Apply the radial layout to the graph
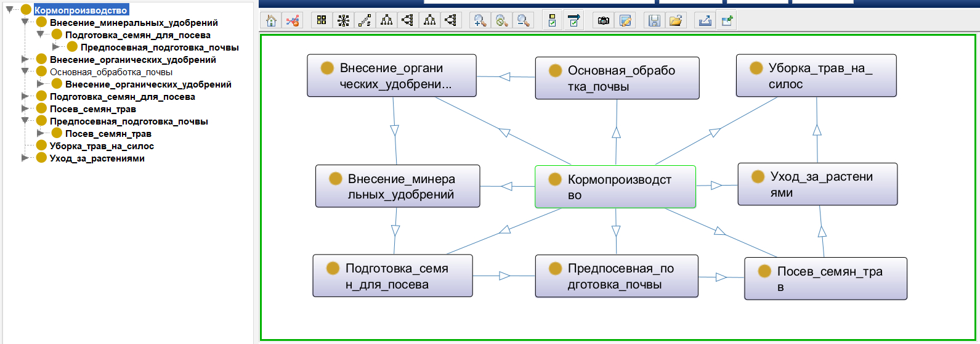Viewport: 980px width, 344px height. pos(343,21)
